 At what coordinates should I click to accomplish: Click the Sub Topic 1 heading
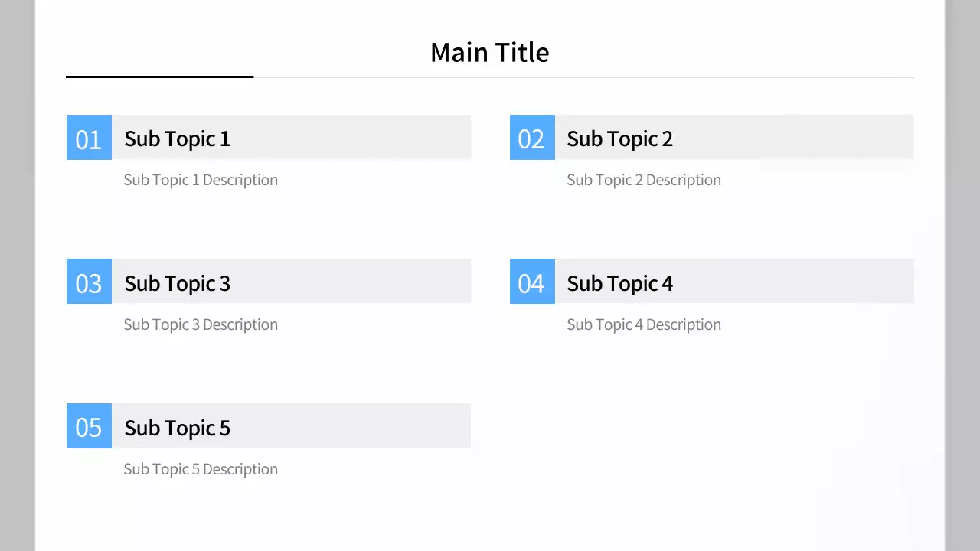coord(177,139)
